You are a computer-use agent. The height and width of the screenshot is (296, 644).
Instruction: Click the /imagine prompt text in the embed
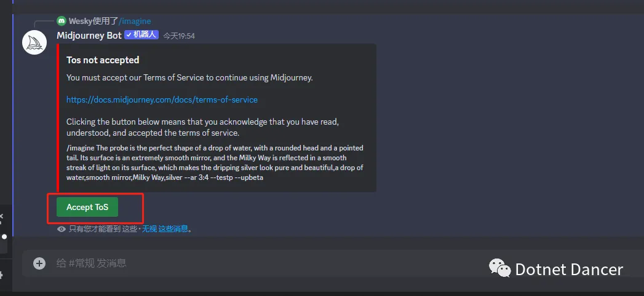(215, 163)
